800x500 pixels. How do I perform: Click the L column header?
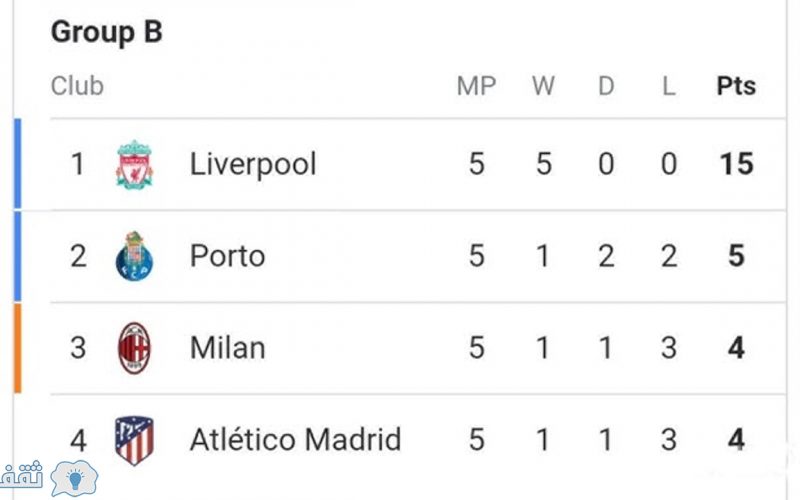click(x=669, y=86)
